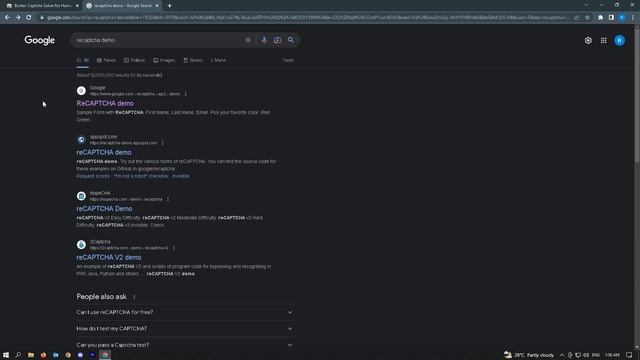Viewport: 640px width, 360px height.
Task: Switch to the Buster Captcha Solver tab
Action: point(42,6)
